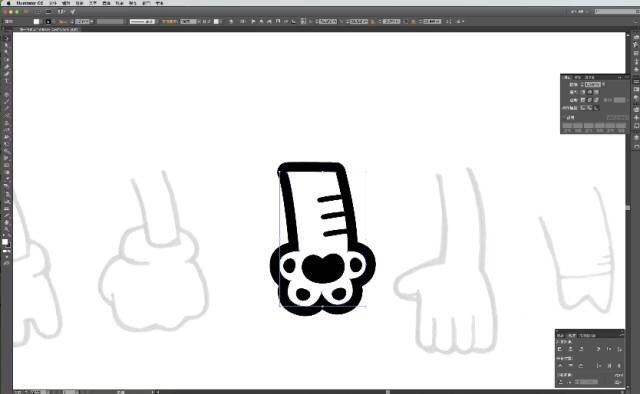Click Horizontal Distribute Left in the Align panel

coord(599,365)
